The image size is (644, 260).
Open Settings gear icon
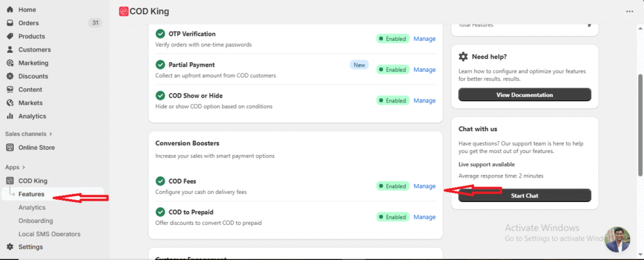click(x=10, y=247)
